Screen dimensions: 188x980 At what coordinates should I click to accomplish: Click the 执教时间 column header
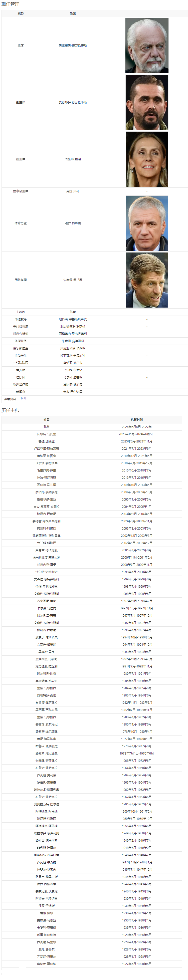136,420
